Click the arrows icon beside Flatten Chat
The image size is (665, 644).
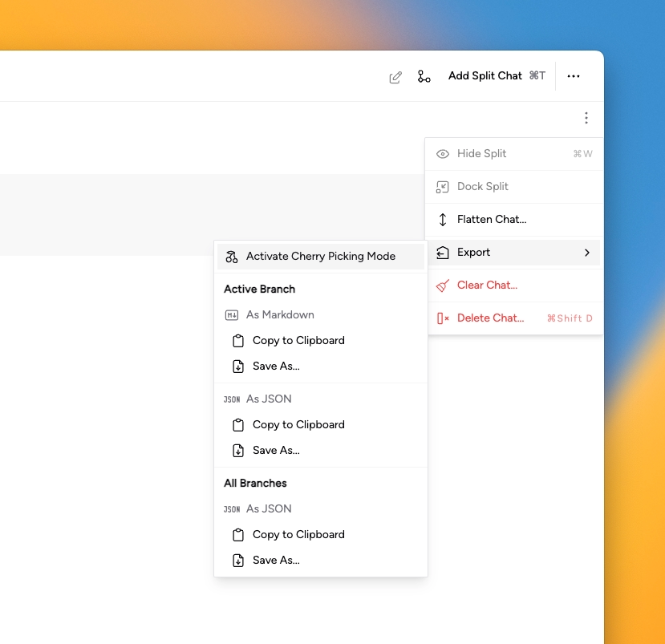(x=442, y=219)
